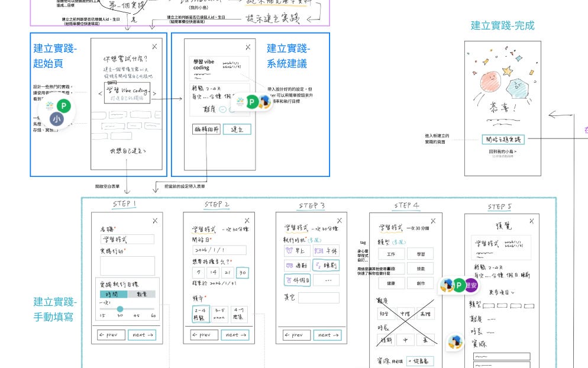Close the 系統建議 wireframe with its X
Screen dimensions: 588x368
pyautogui.click(x=248, y=47)
